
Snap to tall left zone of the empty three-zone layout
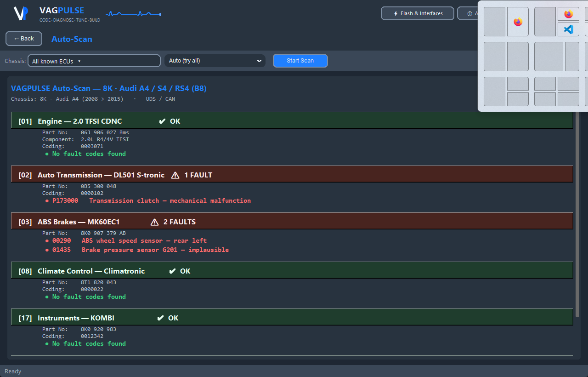click(x=494, y=91)
